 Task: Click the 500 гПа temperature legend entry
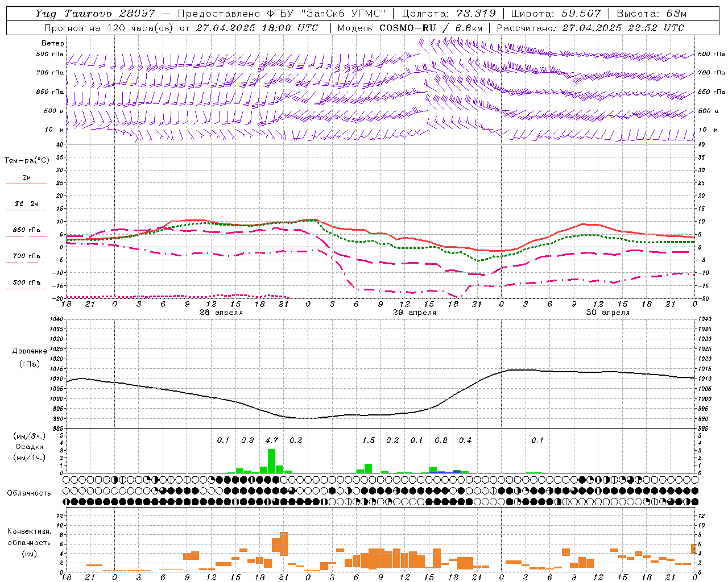[x=27, y=282]
